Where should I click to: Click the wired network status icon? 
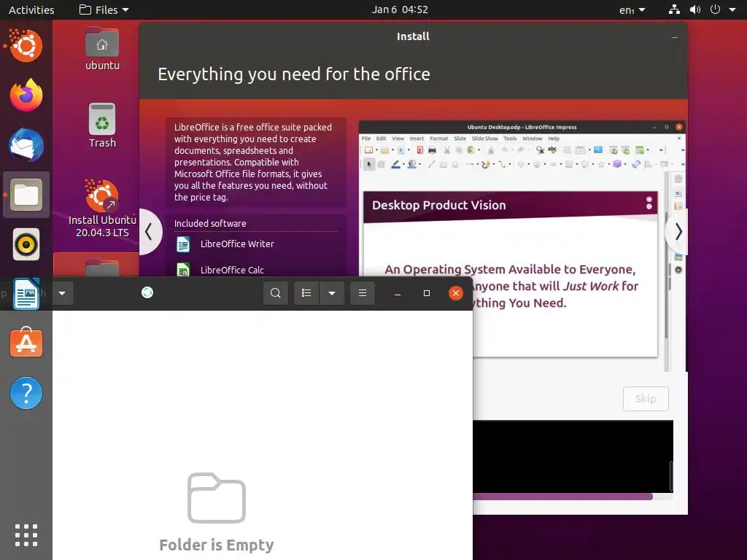(x=674, y=9)
